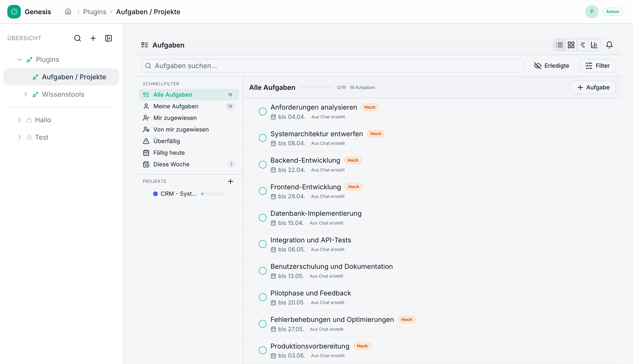Screen dimensions: 633x364
Task: Check off the Backend-Entwicklung task circle
Action: point(263,165)
